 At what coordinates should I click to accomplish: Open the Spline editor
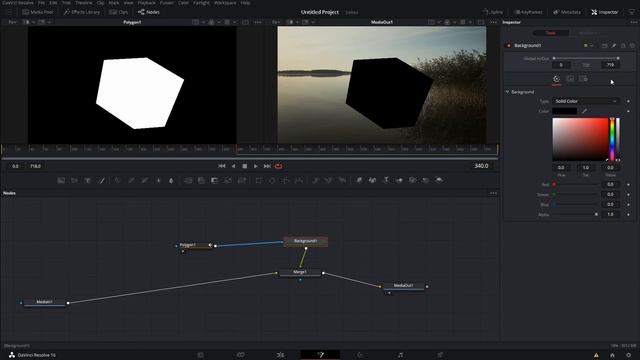coord(493,12)
